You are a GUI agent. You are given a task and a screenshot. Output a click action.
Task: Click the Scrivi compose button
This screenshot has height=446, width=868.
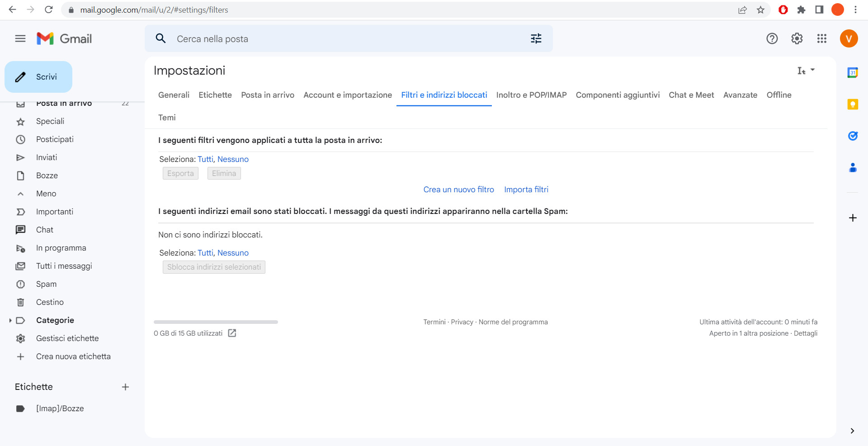[38, 76]
